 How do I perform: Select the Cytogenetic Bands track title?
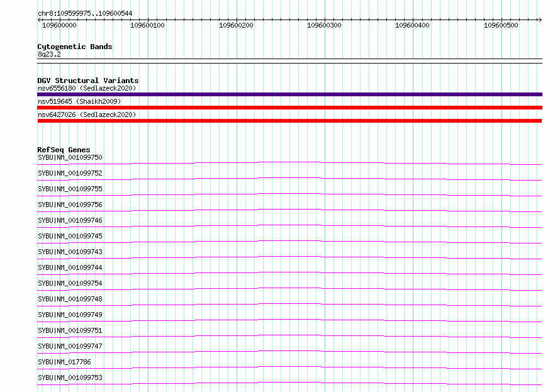pos(75,47)
